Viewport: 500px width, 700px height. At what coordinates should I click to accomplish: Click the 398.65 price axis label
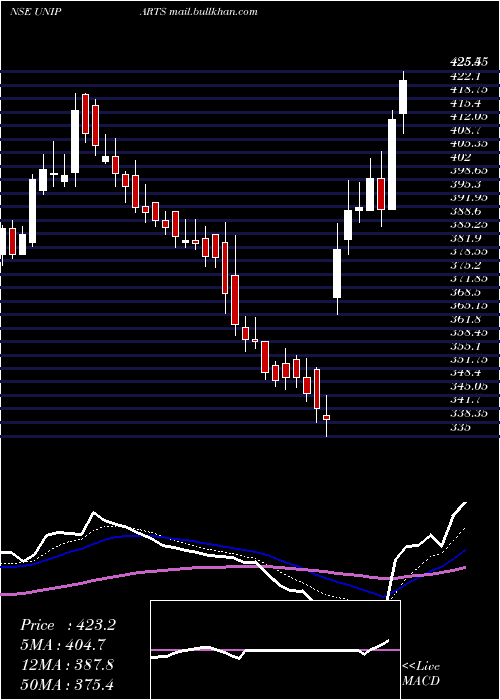(469, 171)
